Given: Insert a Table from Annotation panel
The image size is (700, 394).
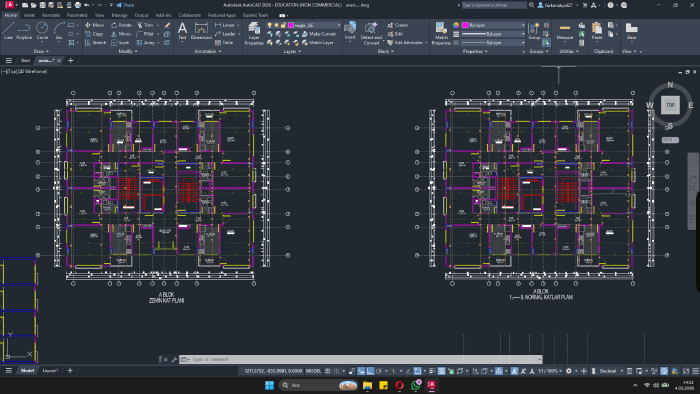Looking at the screenshot, I should click(224, 43).
